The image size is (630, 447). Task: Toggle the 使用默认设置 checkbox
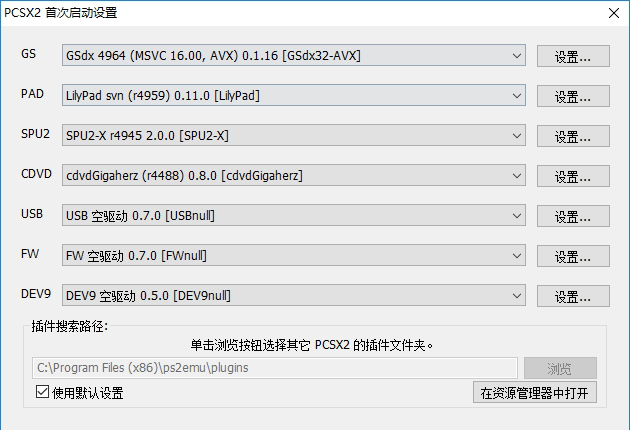[42, 393]
